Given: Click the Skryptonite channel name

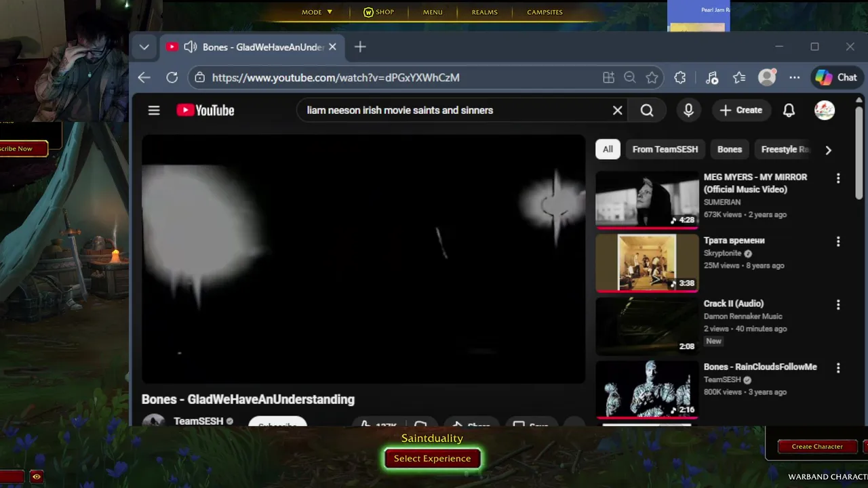Looking at the screenshot, I should click(723, 253).
